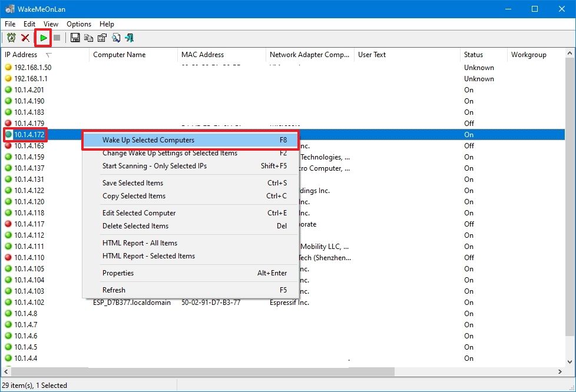Wake computers using the alarm clock toolbar icon
576x392 pixels.
[x=11, y=37]
